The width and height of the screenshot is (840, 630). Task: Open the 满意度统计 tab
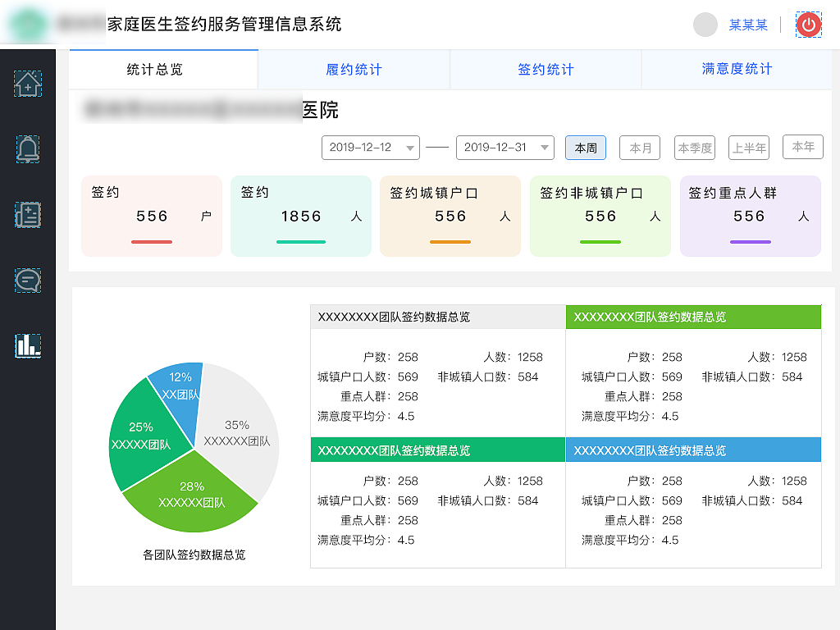pos(737,70)
